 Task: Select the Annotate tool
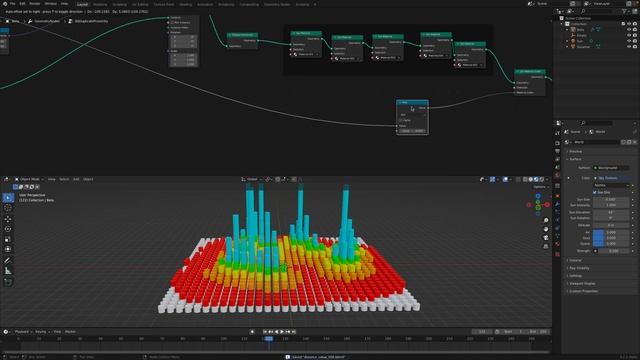coord(8,260)
